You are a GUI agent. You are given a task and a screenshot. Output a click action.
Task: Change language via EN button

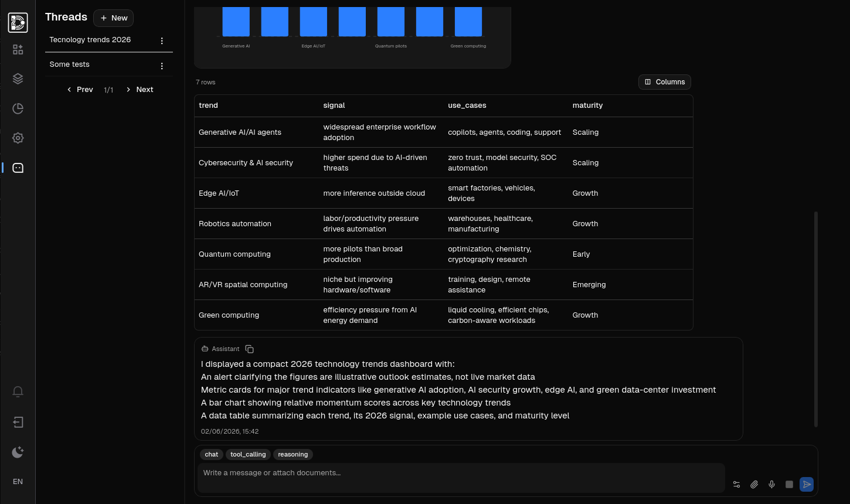[x=18, y=482]
